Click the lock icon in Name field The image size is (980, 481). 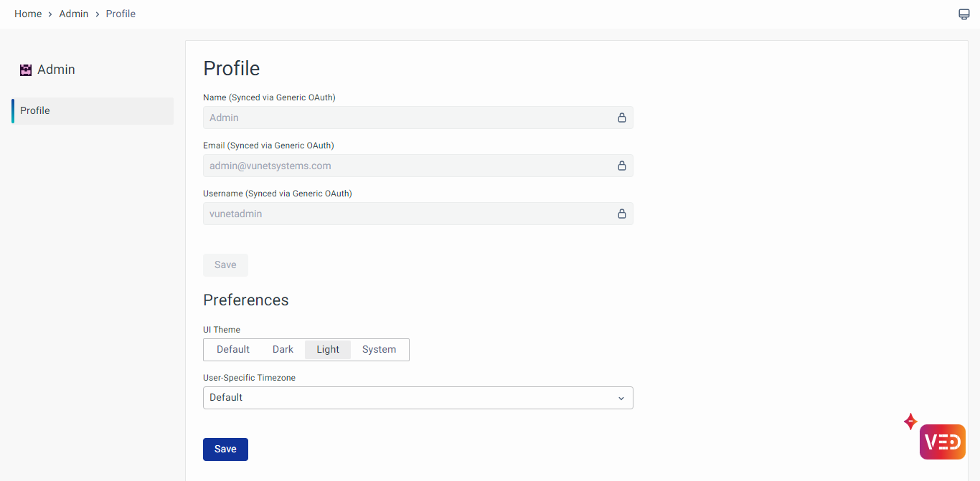(621, 118)
